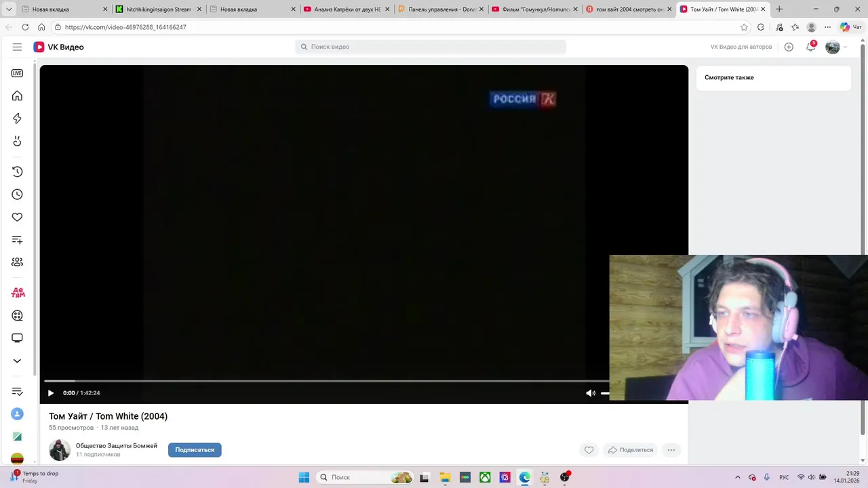Screen dimensions: 868x488
Task: Click the address bar URL
Action: [x=125, y=27]
